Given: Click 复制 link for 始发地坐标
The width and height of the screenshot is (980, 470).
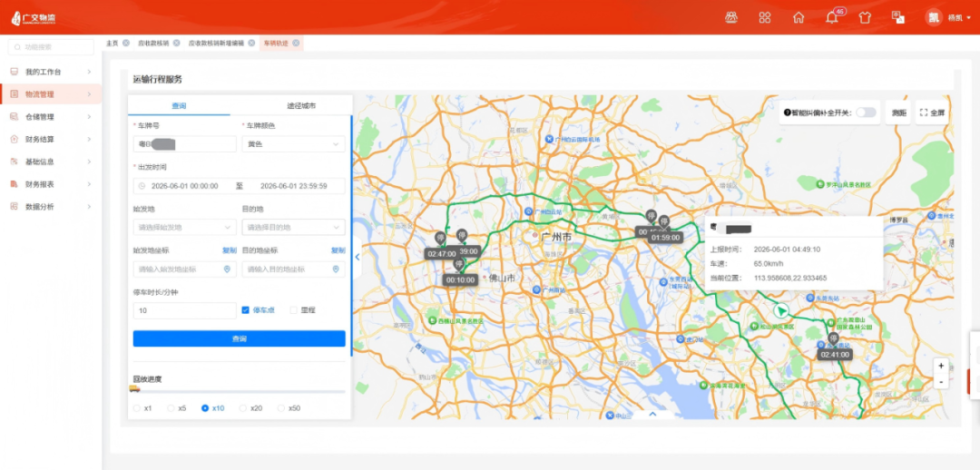Looking at the screenshot, I should point(230,250).
